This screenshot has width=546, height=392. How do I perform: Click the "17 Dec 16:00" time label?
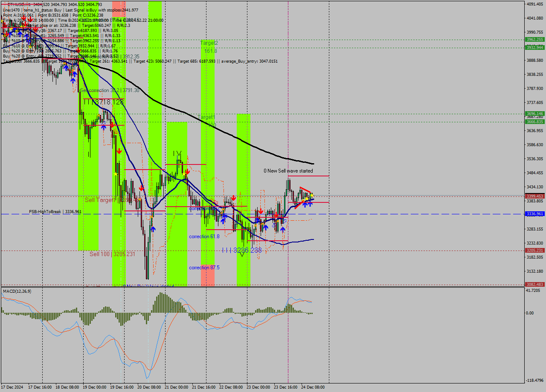click(40, 387)
